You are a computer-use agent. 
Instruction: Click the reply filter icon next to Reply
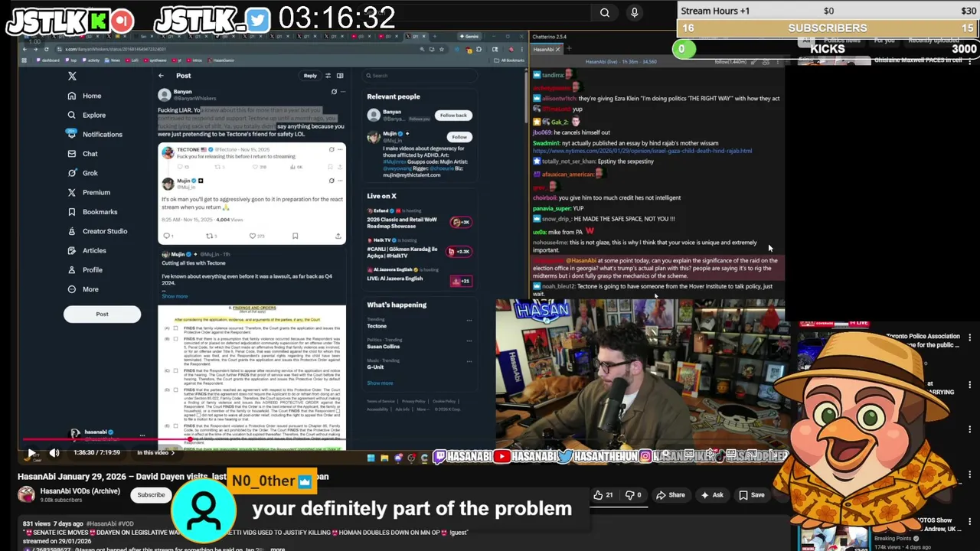click(x=328, y=75)
